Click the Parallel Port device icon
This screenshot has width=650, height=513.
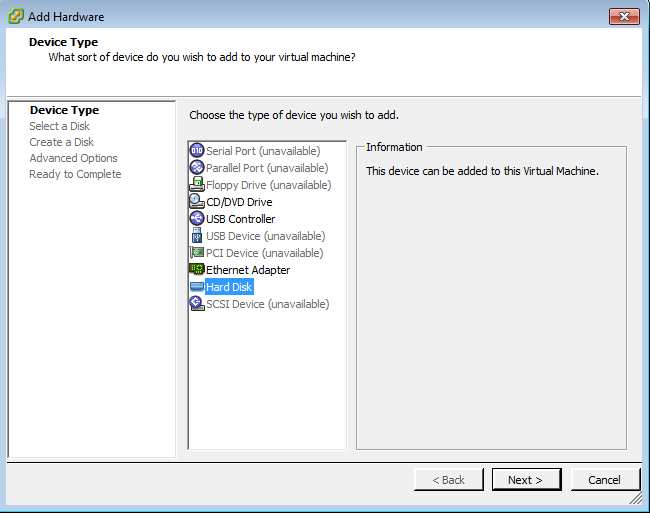197,168
